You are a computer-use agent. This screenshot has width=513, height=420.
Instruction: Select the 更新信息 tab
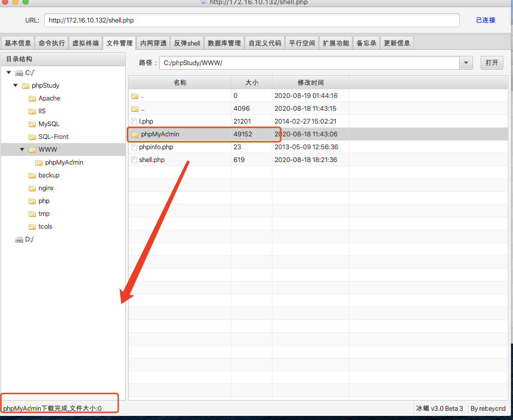click(397, 43)
